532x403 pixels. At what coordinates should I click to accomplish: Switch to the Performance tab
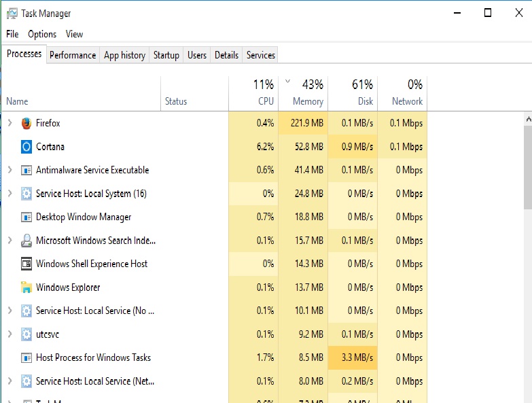click(x=73, y=55)
